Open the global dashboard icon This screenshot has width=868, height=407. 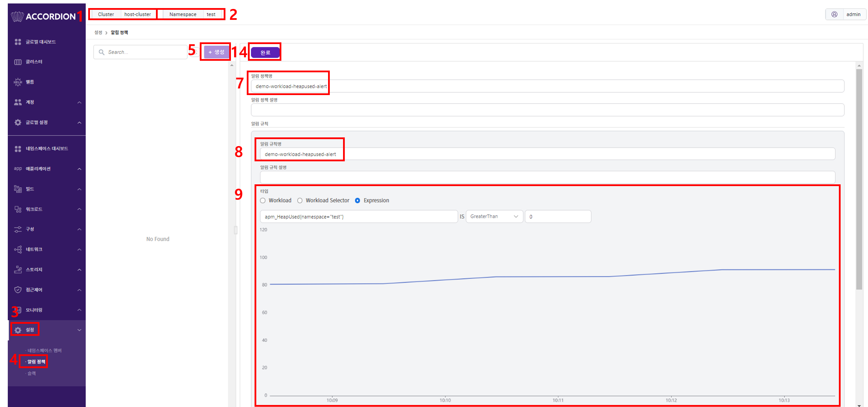pyautogui.click(x=18, y=42)
